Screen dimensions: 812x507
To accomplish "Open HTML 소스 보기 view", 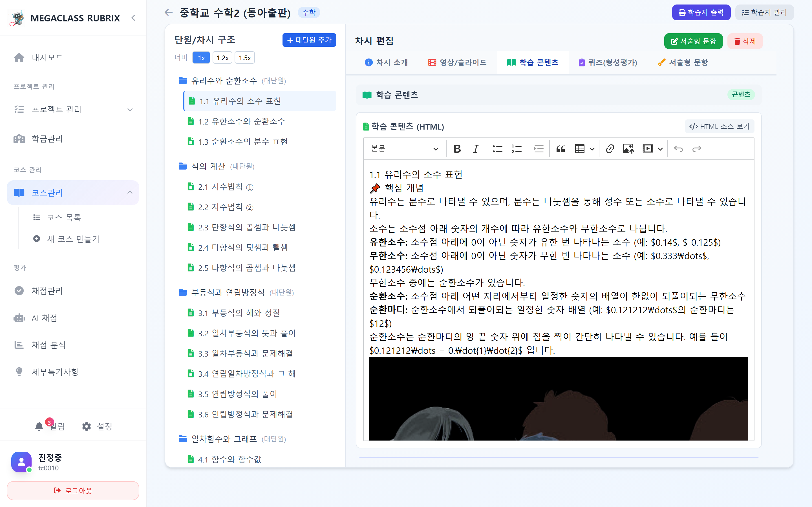I will 719,126.
